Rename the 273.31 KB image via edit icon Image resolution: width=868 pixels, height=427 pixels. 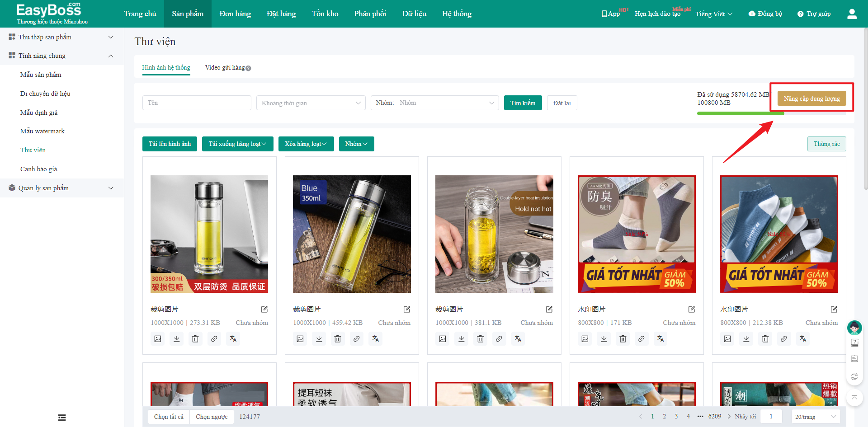pyautogui.click(x=264, y=310)
